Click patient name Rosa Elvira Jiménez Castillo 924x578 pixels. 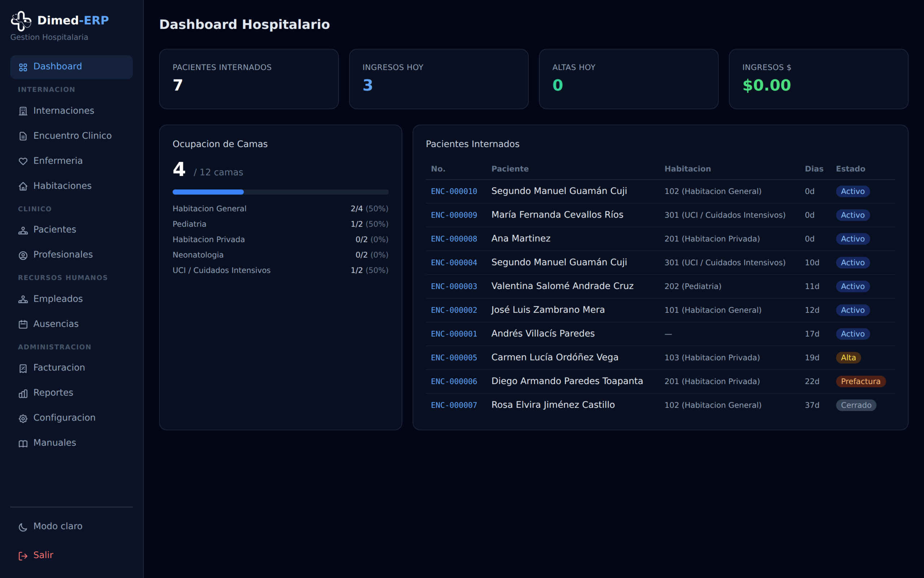coord(553,405)
